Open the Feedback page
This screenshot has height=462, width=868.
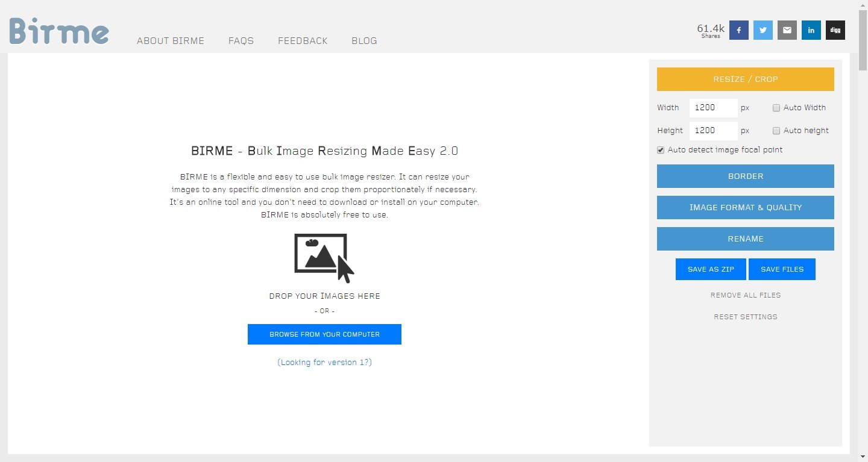point(303,41)
